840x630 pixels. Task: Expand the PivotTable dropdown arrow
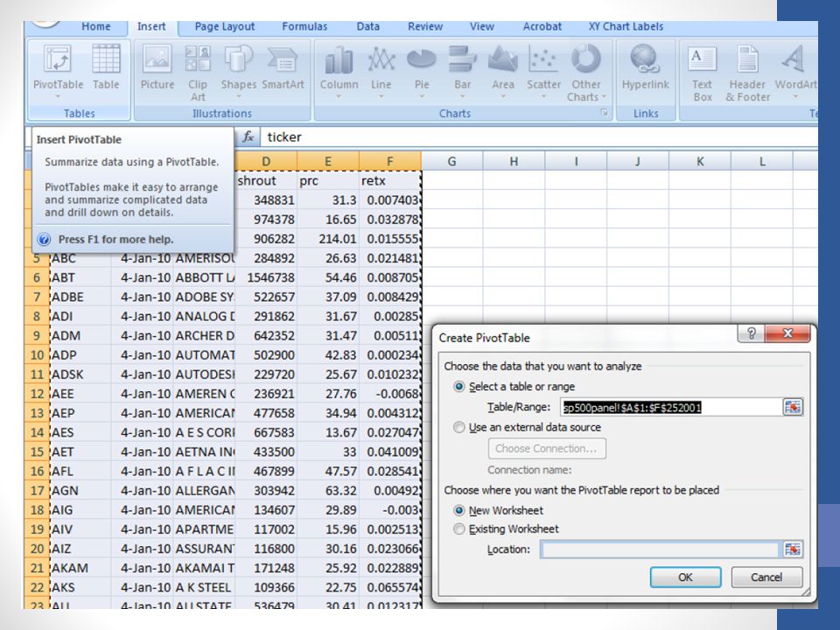click(x=58, y=97)
